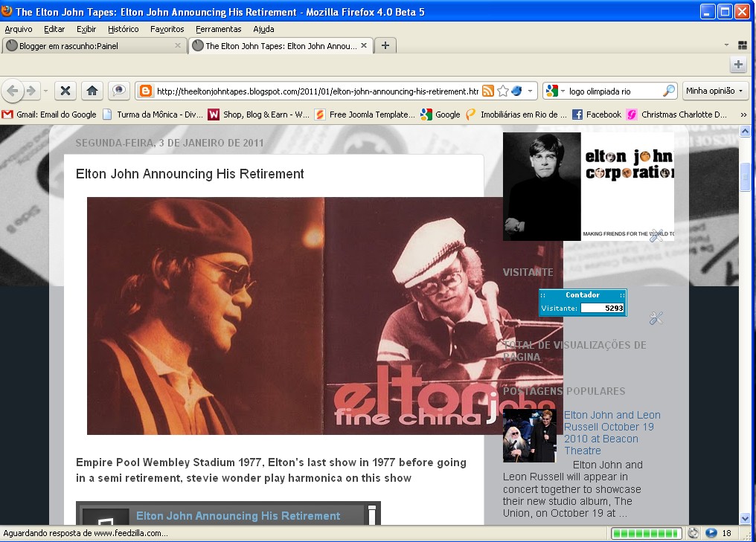Open the Shop, Blog & Earn bookmark

tap(258, 114)
